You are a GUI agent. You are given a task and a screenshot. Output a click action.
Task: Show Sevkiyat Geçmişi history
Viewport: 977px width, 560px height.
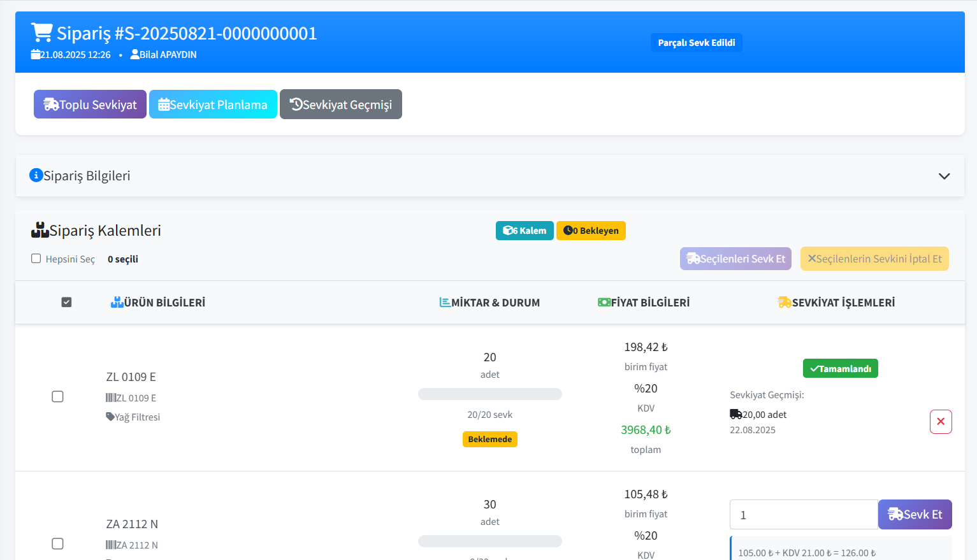(340, 104)
